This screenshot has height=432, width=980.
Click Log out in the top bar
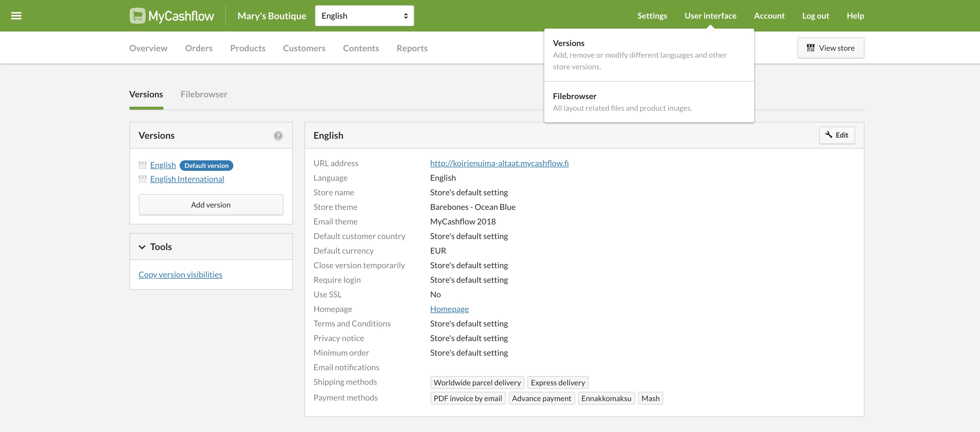coord(815,15)
